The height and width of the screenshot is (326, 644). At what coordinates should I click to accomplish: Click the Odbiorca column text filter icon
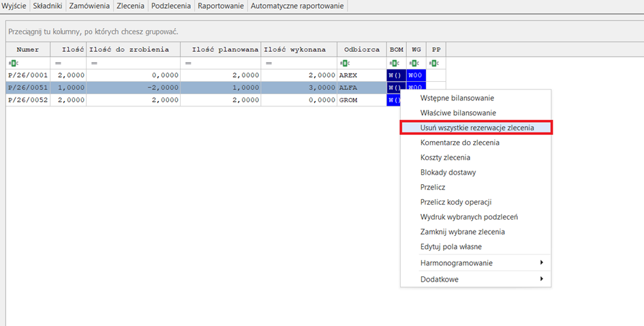tap(345, 63)
